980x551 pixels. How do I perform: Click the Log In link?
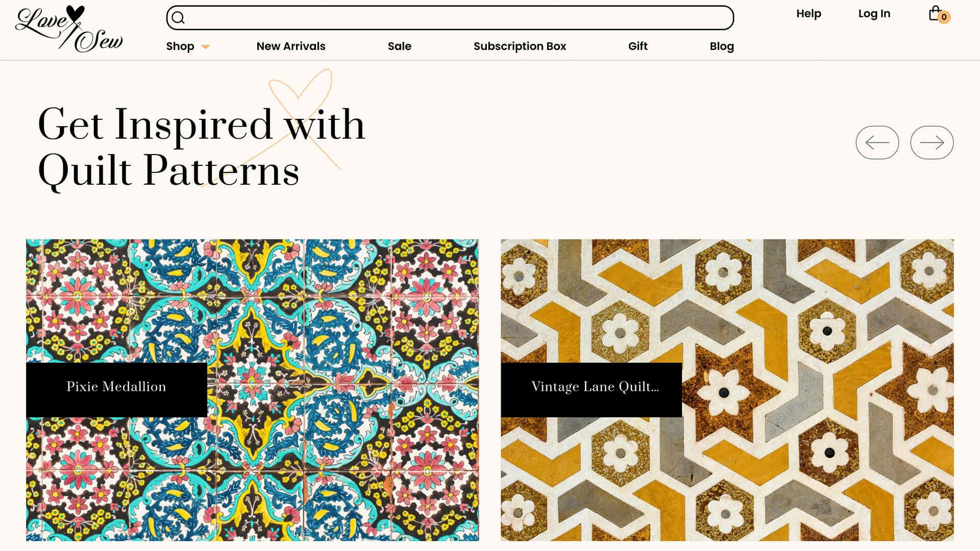point(874,14)
